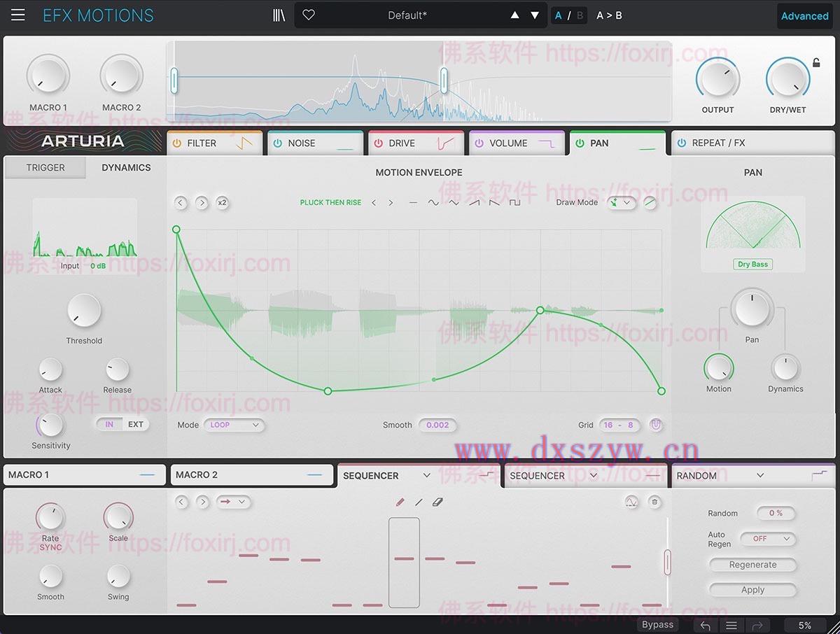Click the Bypass button
The width and height of the screenshot is (840, 634).
click(658, 625)
